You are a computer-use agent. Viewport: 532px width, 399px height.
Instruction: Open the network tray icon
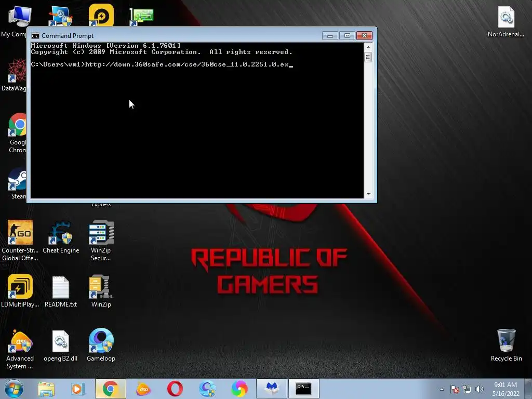pos(467,389)
